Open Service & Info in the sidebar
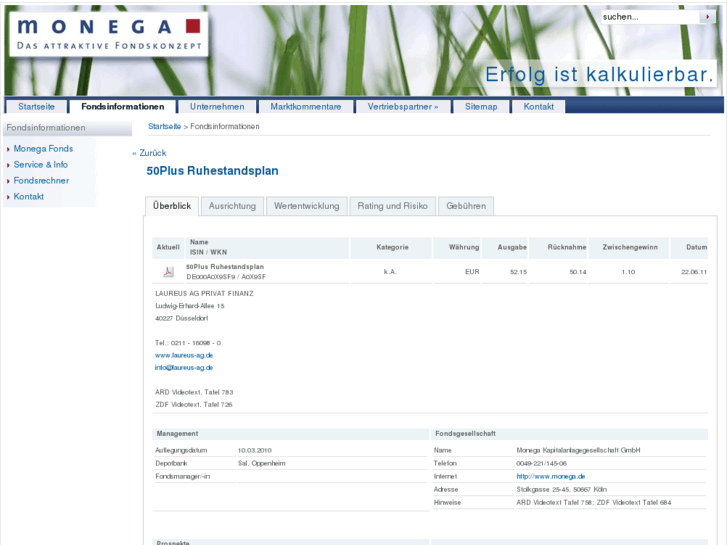The height and width of the screenshot is (545, 727). click(40, 165)
